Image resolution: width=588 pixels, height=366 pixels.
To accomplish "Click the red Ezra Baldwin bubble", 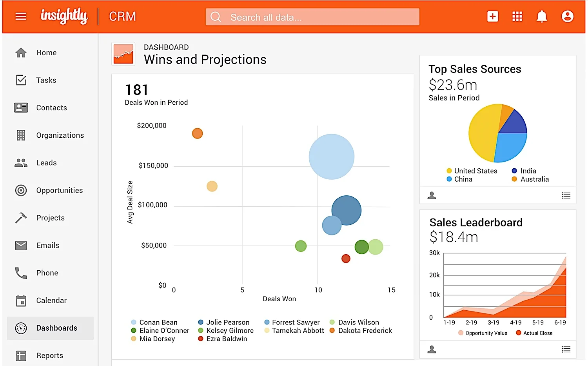I will (346, 259).
